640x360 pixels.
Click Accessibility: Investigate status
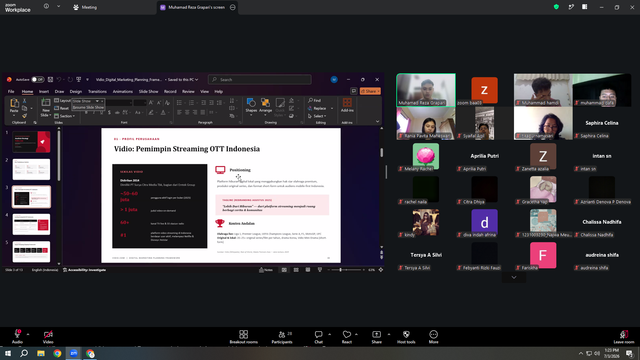84,270
